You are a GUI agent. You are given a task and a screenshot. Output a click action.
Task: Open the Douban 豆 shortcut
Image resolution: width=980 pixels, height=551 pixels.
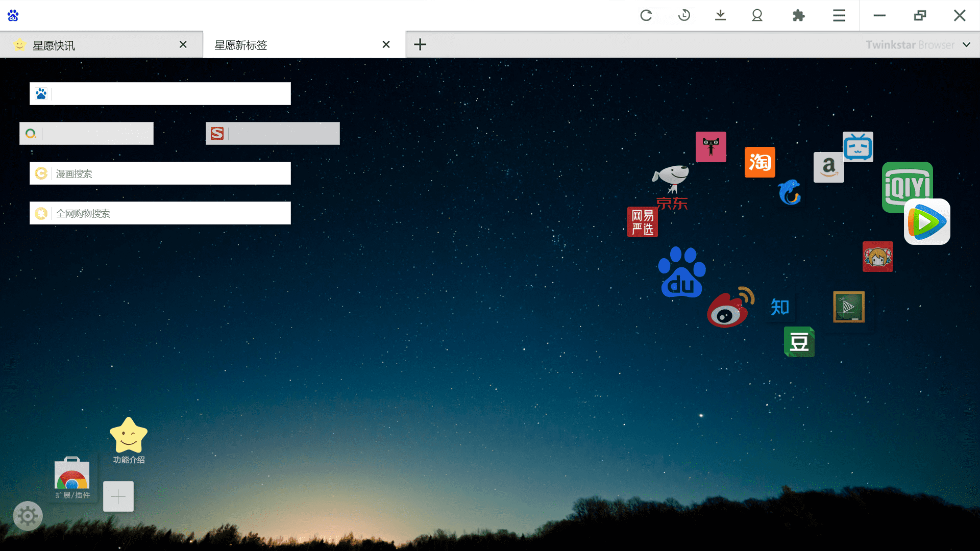(799, 342)
